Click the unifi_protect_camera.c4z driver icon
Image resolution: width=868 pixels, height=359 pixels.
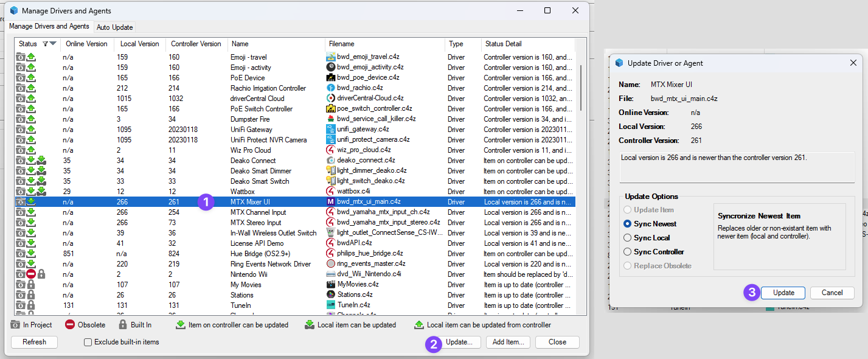tap(331, 140)
